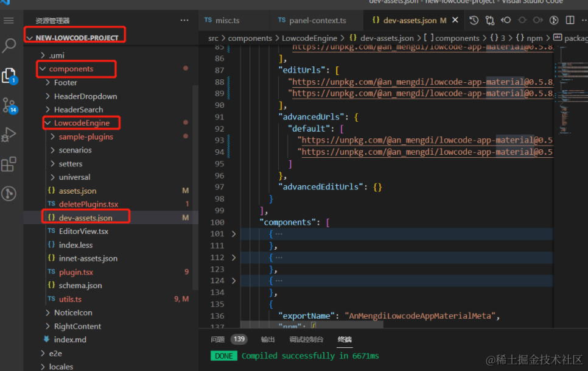Open the Explorer view icon

click(x=9, y=76)
